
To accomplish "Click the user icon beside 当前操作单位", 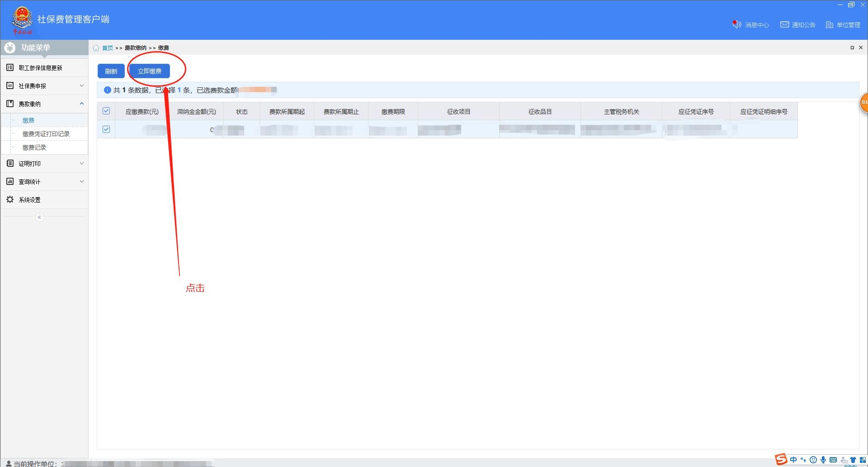I will click(9, 463).
